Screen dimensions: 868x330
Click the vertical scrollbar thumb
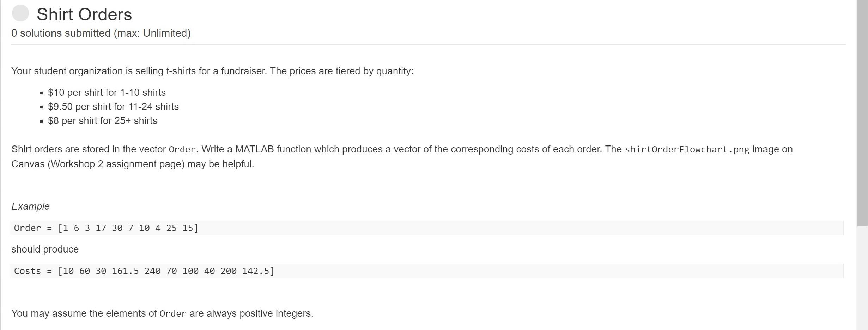[862, 113]
